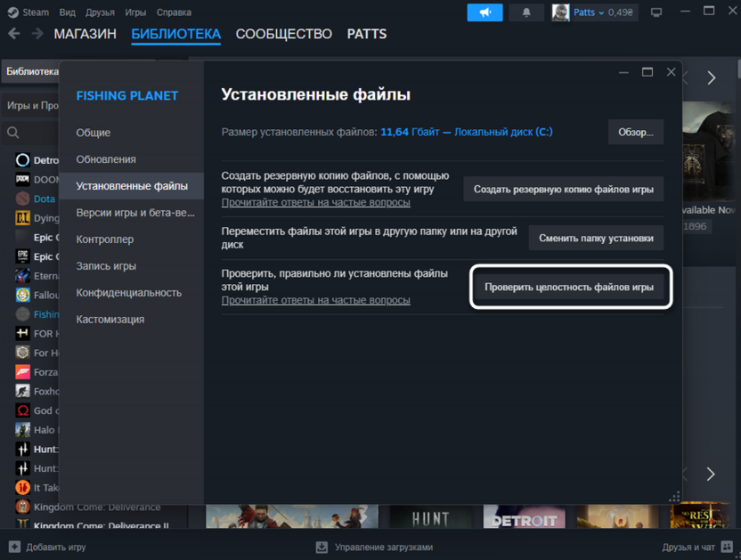Open Обновления settings section
The width and height of the screenshot is (741, 560).
click(x=132, y=159)
